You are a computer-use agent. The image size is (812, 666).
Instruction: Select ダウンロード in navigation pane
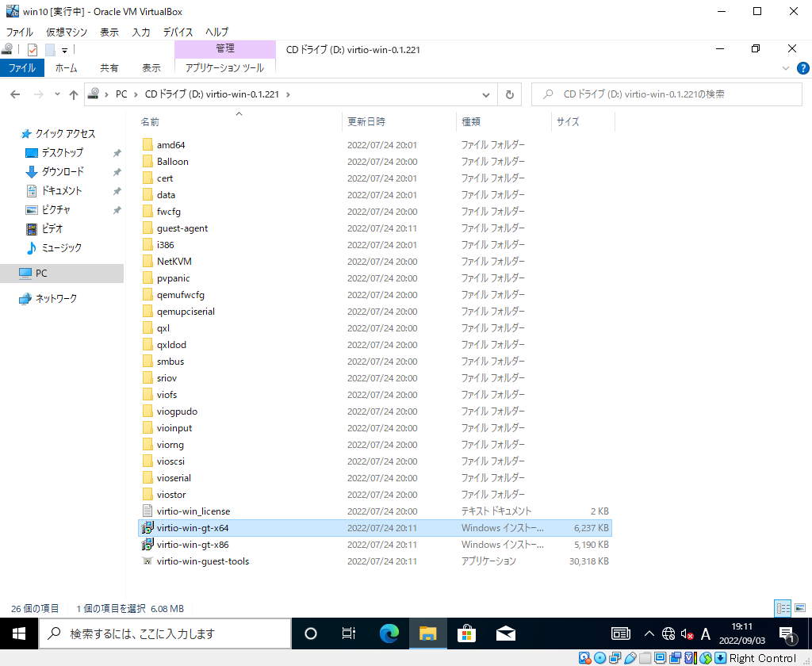(x=62, y=171)
